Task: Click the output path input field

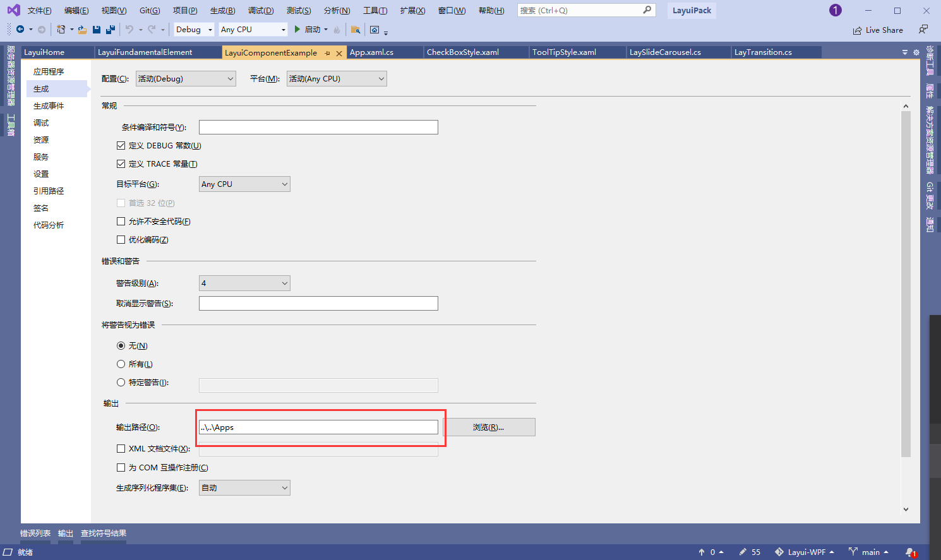Action: 318,427
